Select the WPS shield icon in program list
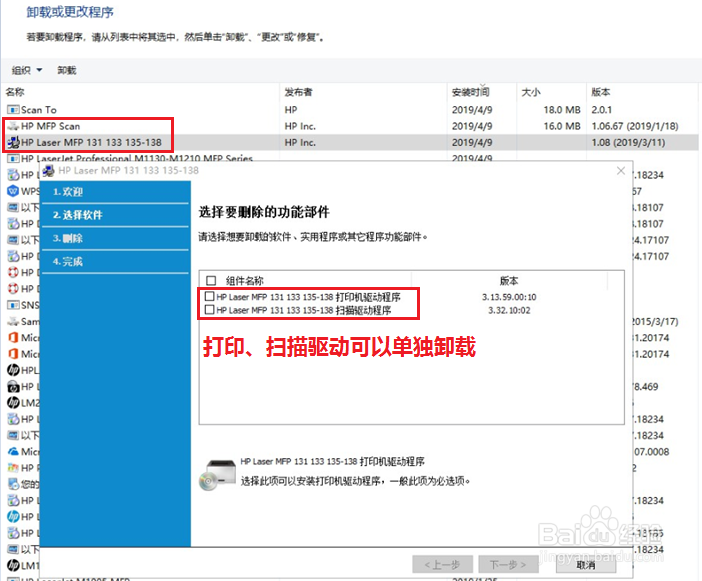Image resolution: width=702 pixels, height=581 pixels. [13, 191]
